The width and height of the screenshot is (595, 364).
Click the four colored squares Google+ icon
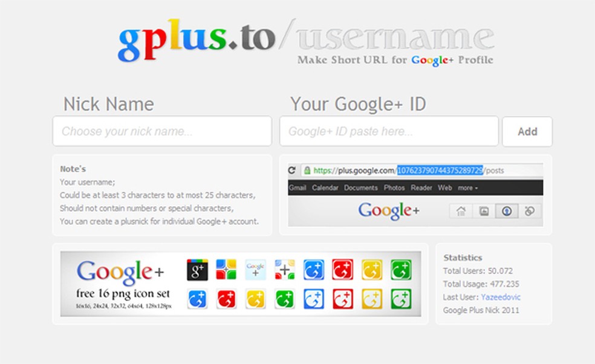click(x=226, y=270)
